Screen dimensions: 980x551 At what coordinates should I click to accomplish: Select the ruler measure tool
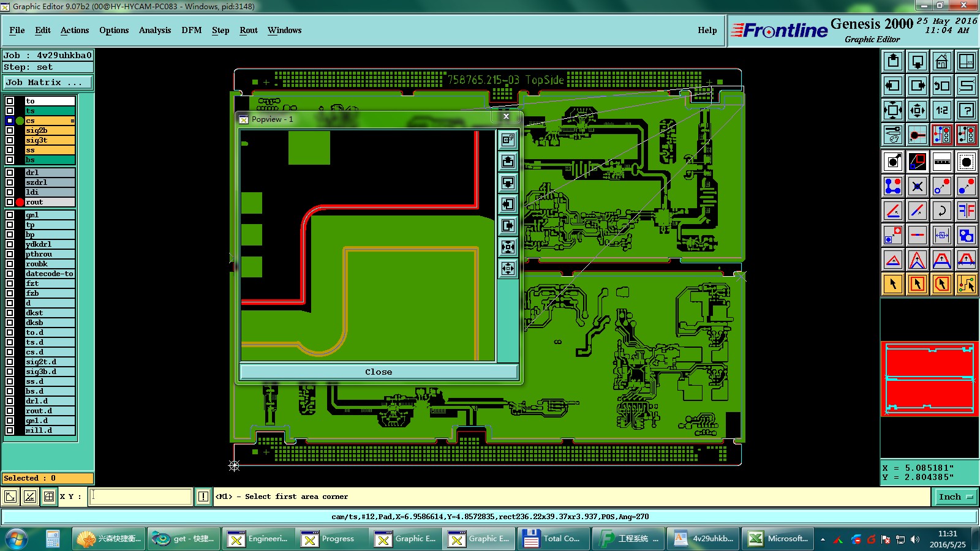(x=942, y=162)
